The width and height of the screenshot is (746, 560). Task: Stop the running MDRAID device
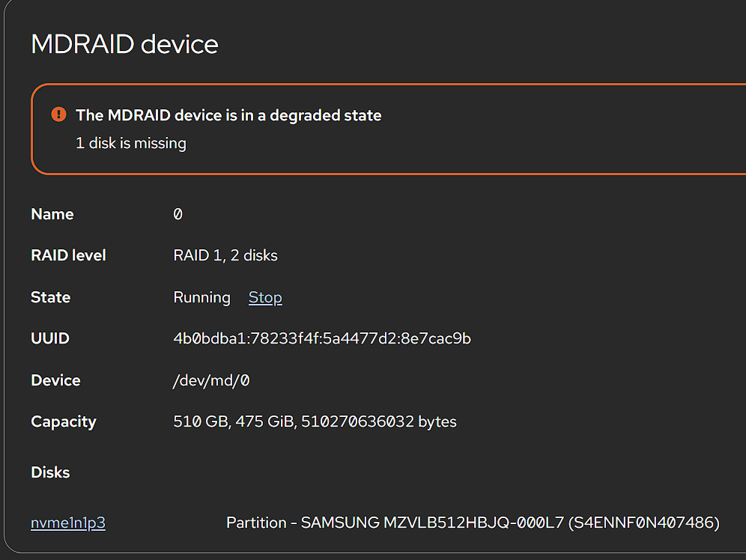click(x=265, y=297)
